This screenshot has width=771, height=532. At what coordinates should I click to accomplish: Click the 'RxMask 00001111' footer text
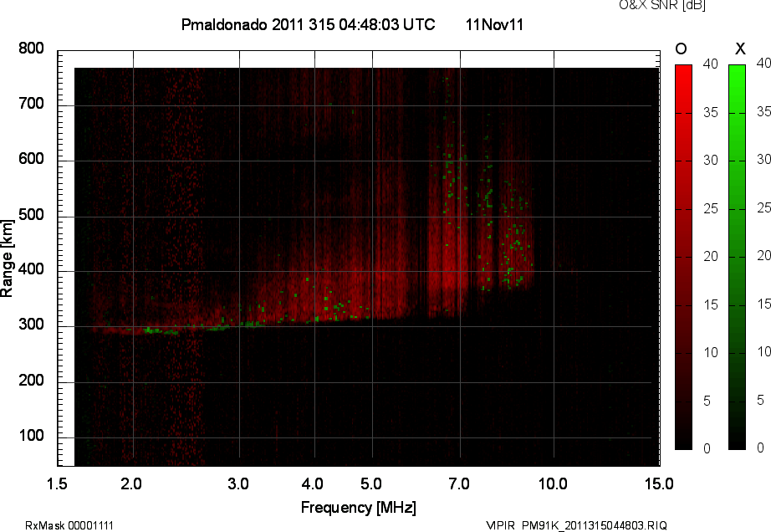pos(69,525)
